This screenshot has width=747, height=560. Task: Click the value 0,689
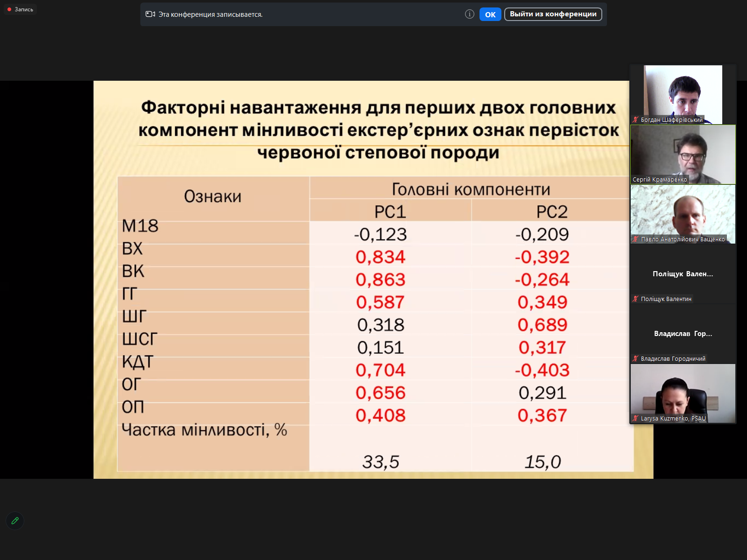click(x=543, y=325)
